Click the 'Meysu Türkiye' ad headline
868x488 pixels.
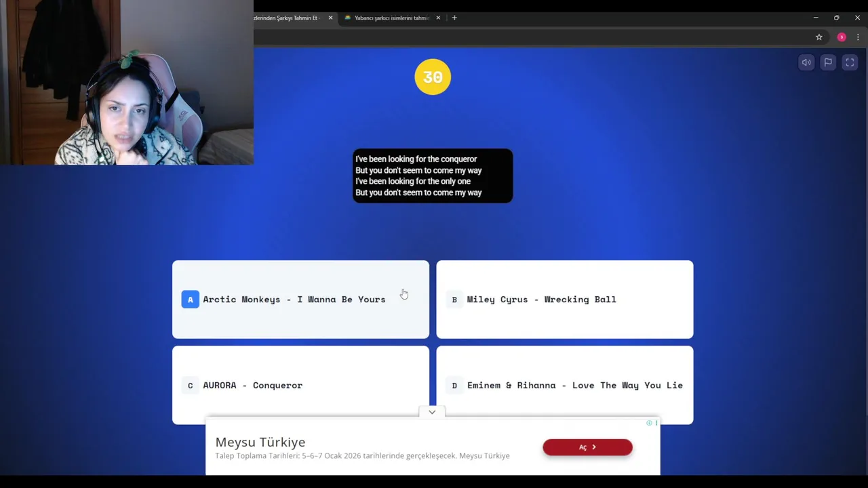tap(260, 442)
